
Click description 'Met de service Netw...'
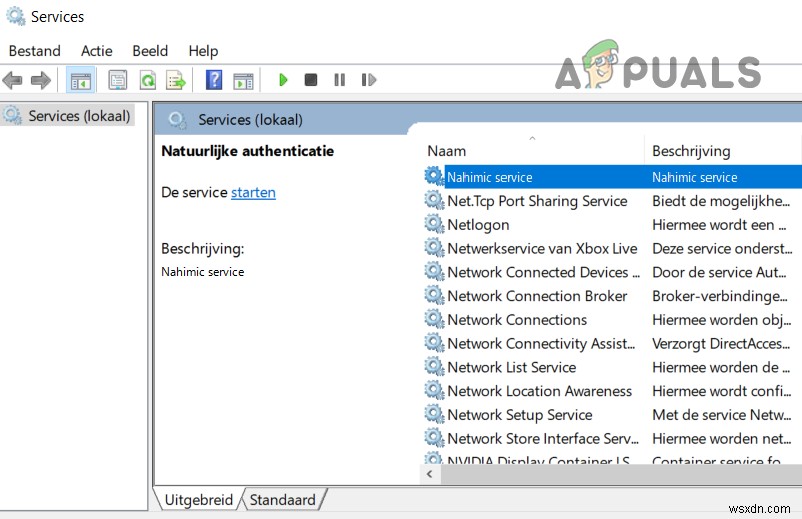pos(721,415)
